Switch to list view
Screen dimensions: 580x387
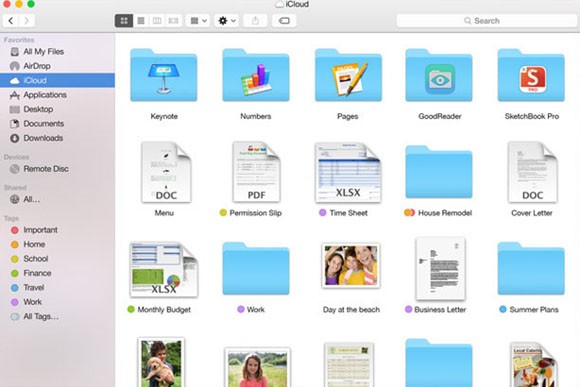(x=141, y=21)
